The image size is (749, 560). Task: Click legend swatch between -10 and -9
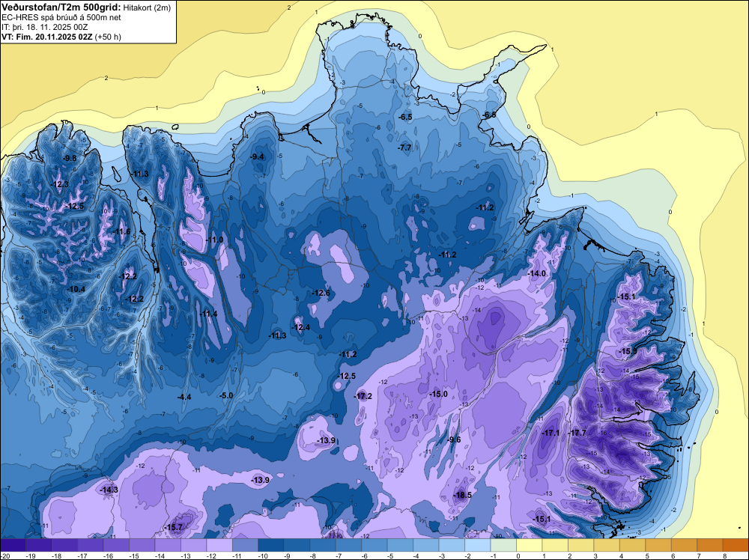[271, 545]
